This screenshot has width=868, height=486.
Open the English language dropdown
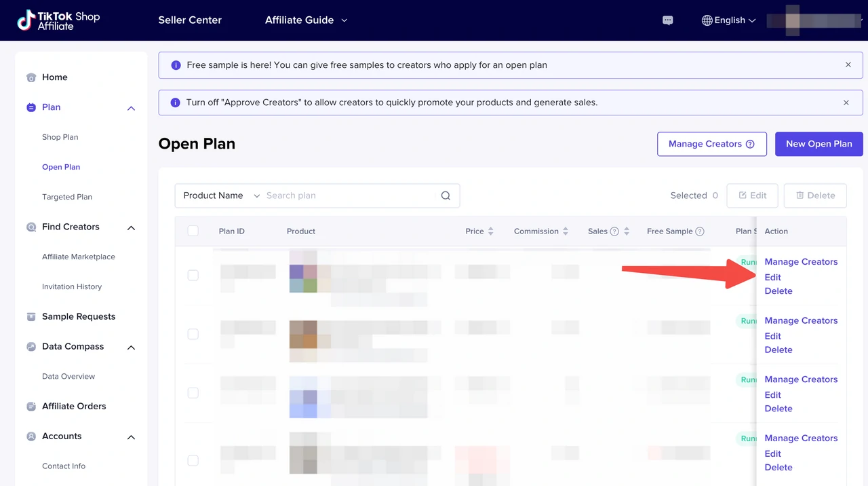[728, 20]
